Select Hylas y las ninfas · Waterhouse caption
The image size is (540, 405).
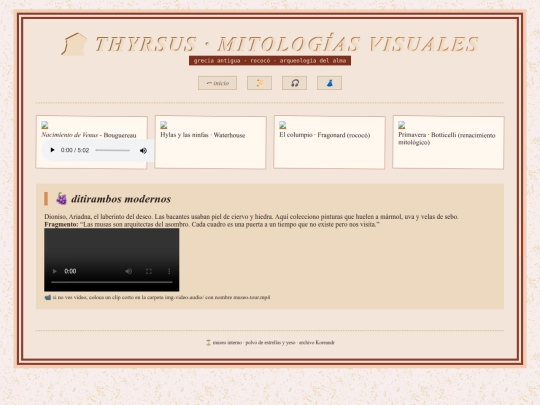[x=202, y=135]
